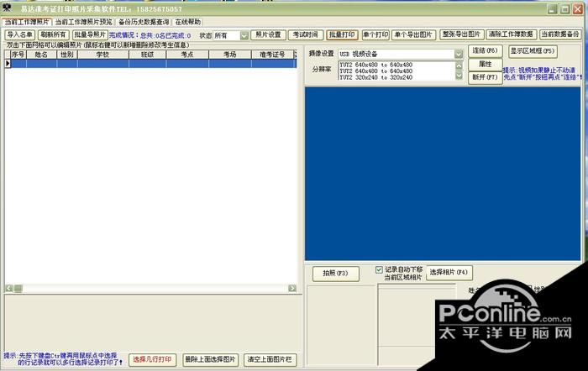The height and width of the screenshot is (371, 588).
Task: Click the 选择几行打印 button
Action: (x=152, y=360)
